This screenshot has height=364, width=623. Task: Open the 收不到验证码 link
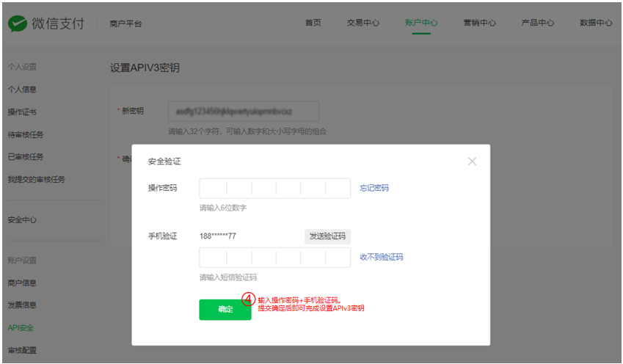(x=381, y=257)
